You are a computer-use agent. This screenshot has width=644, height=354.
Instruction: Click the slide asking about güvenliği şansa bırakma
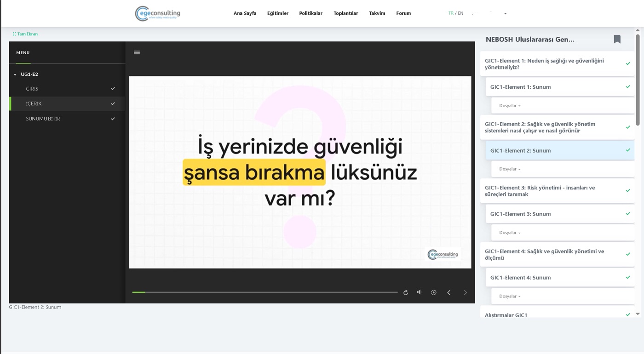[300, 172]
